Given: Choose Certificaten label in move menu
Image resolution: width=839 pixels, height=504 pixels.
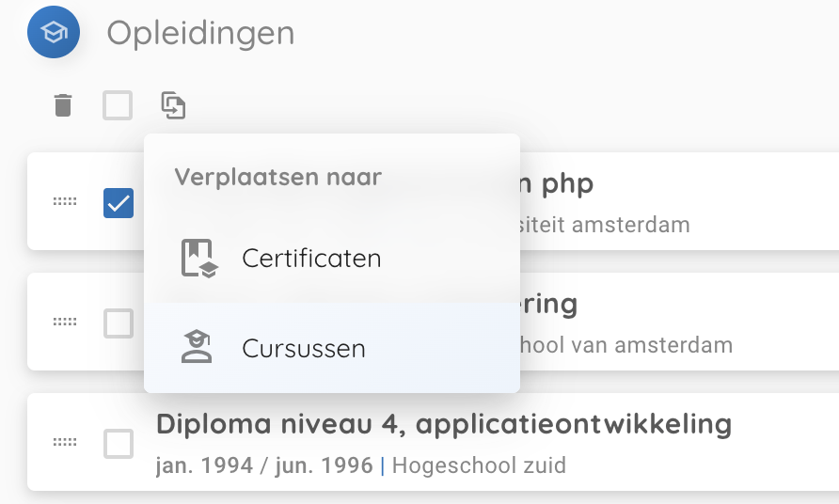Looking at the screenshot, I should pos(311,259).
